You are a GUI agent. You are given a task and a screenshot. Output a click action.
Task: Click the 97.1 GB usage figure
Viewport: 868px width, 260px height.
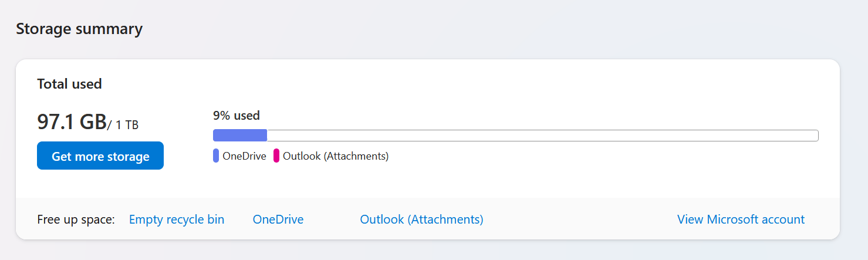72,121
